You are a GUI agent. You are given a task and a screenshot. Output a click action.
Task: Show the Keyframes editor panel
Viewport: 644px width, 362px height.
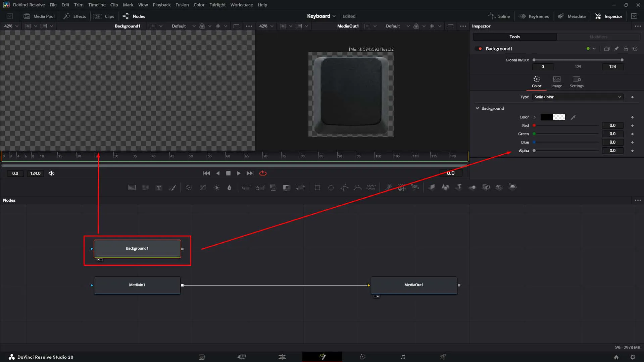(x=534, y=16)
